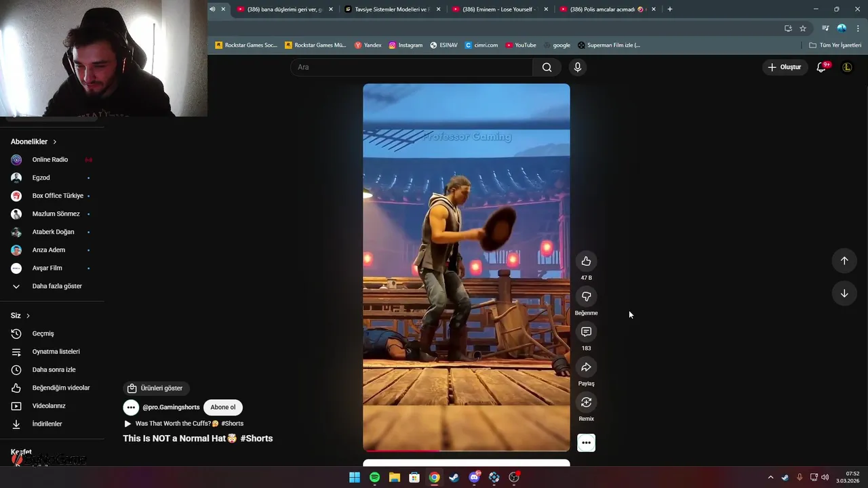Open Chrome media control icon
868x488 pixels.
pos(825,28)
